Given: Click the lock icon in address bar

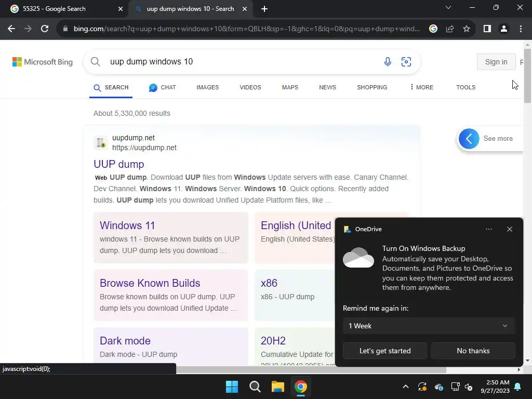Looking at the screenshot, I should coord(65,29).
